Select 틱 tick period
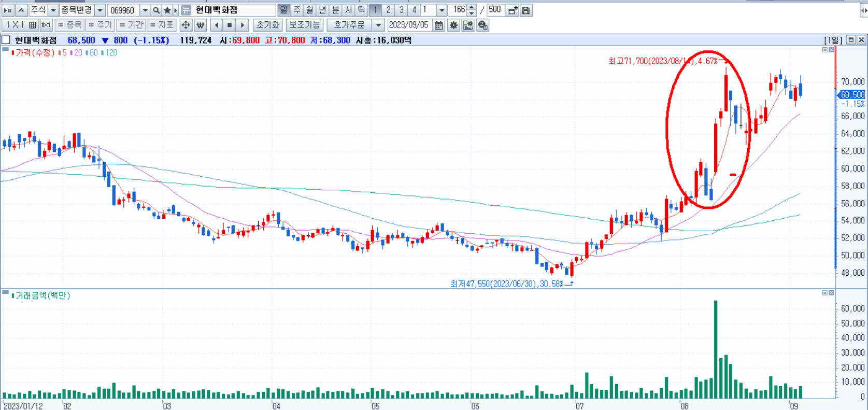Screen dimensions: 868x410 361,10
